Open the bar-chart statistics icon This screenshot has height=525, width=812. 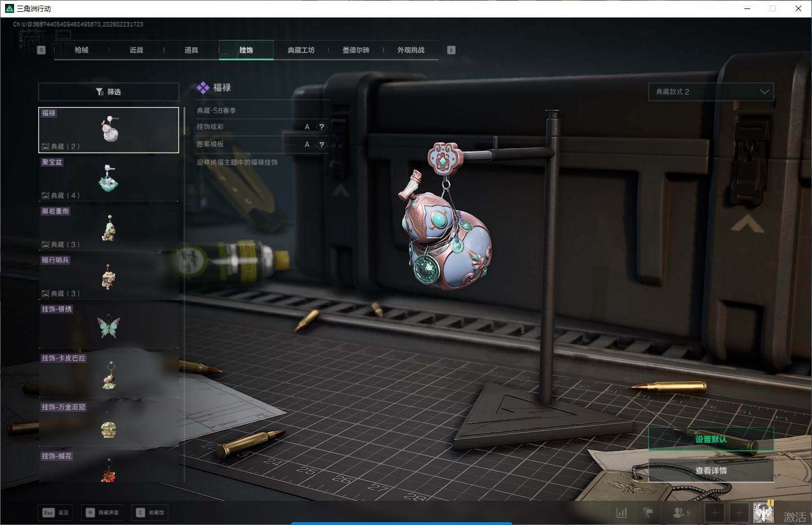[x=622, y=513]
